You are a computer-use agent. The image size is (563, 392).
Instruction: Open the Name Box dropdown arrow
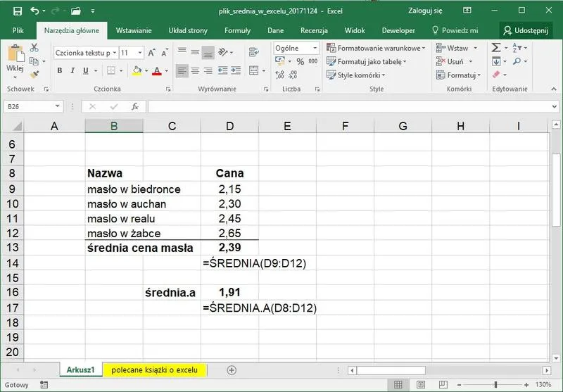58,106
